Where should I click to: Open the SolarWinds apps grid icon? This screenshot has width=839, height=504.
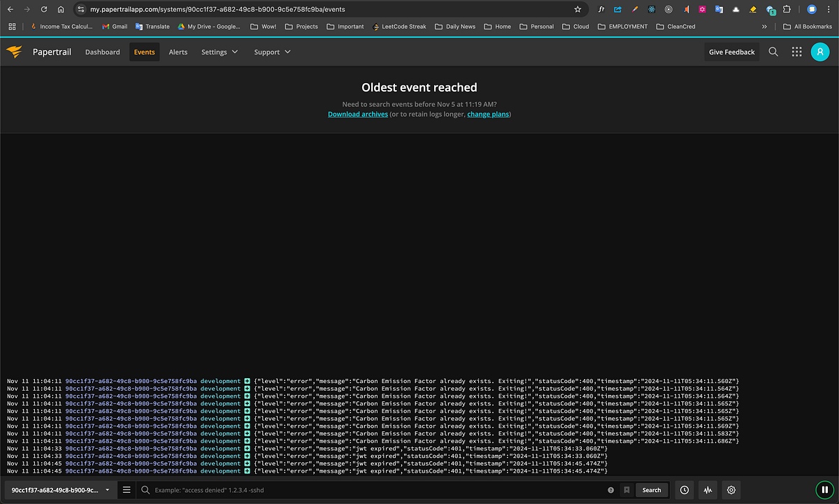coord(796,52)
